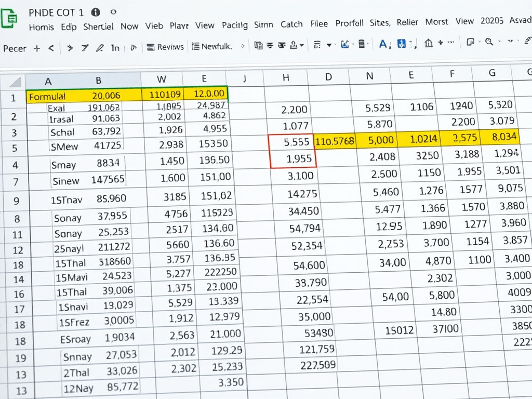Image resolution: width=532 pixels, height=399 pixels.
Task: Open dropdown arrow beside the stamp icon
Action: (x=301, y=46)
